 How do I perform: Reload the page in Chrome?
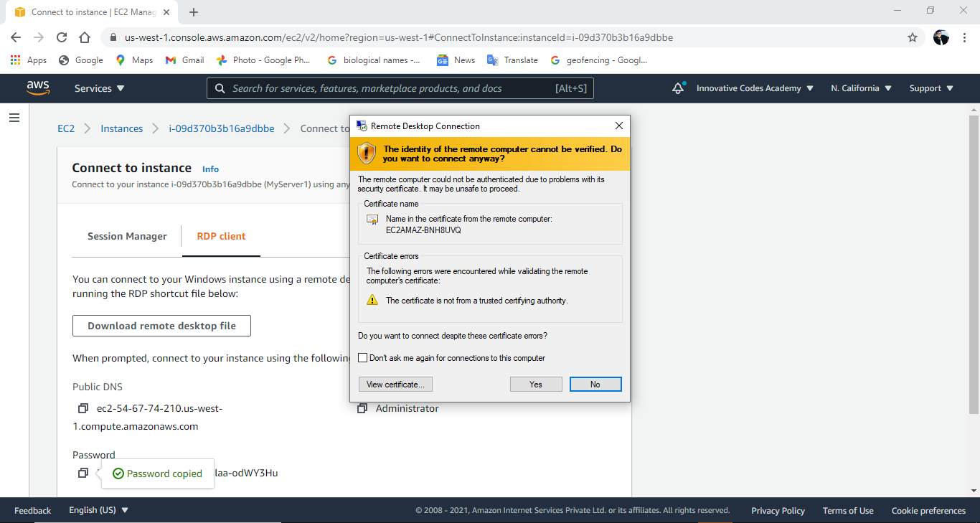click(x=62, y=37)
